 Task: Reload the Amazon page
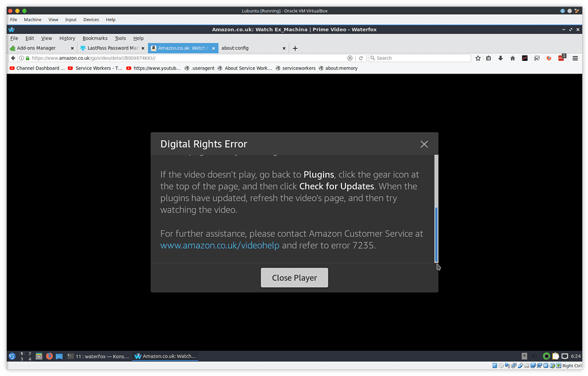click(361, 58)
